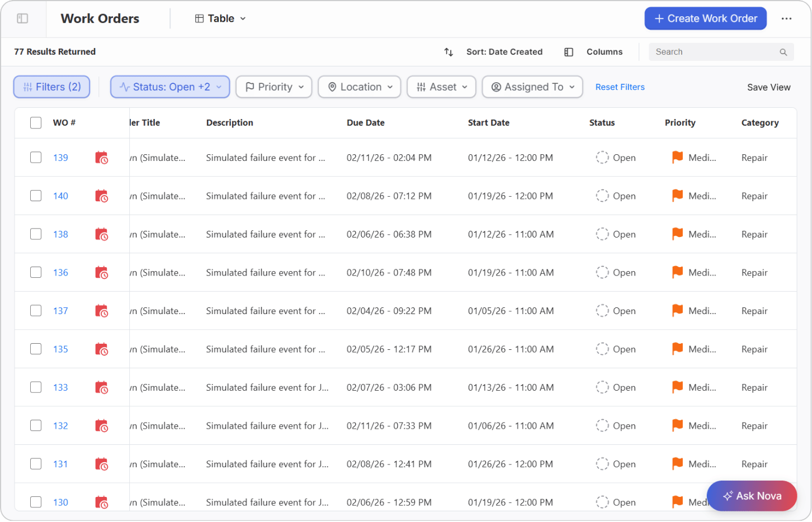Click the priority flag icon on row 132

[677, 426]
